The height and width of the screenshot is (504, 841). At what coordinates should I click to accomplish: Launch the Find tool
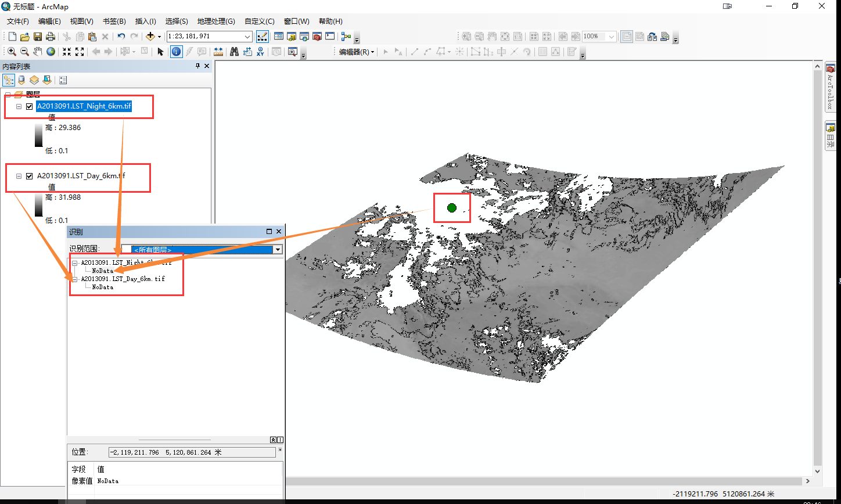(234, 52)
